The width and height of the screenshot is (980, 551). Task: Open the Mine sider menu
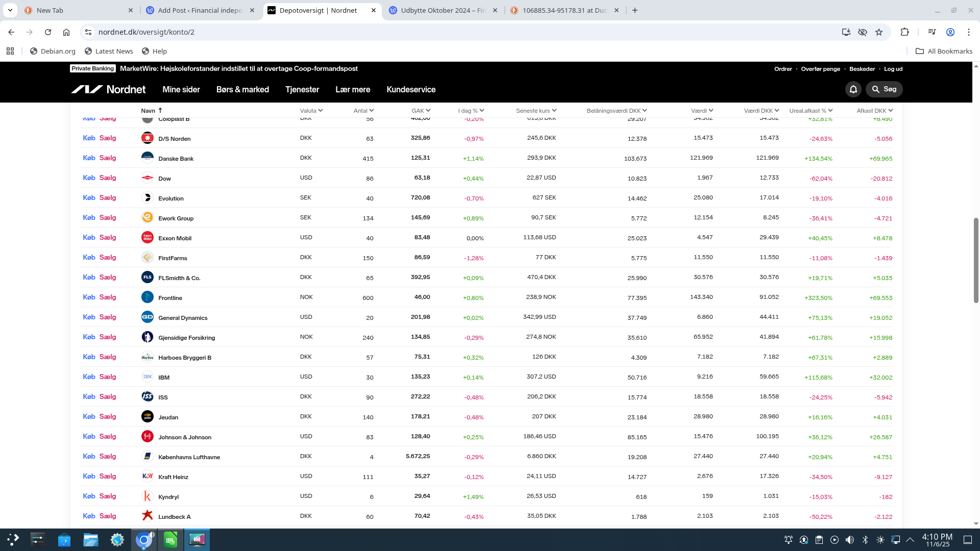coord(181,89)
